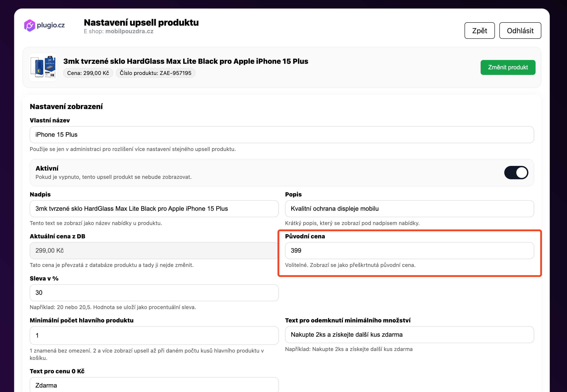Click Text pro odemknutí minimálního množství field
Screen dimensions: 567x392
[409, 334]
